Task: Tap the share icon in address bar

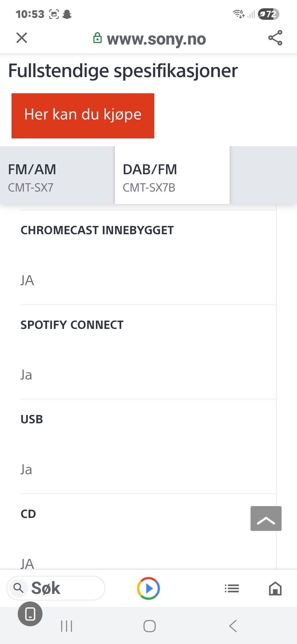Action: click(x=275, y=38)
